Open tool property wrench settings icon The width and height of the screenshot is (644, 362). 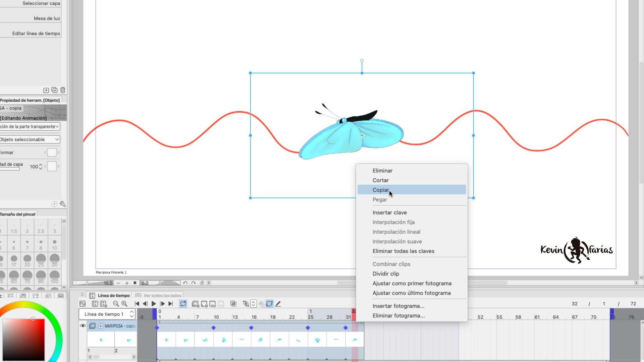(x=63, y=204)
